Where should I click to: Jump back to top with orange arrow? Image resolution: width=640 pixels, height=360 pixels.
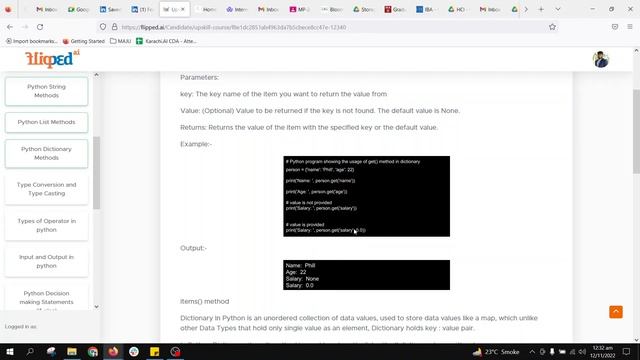point(616,312)
